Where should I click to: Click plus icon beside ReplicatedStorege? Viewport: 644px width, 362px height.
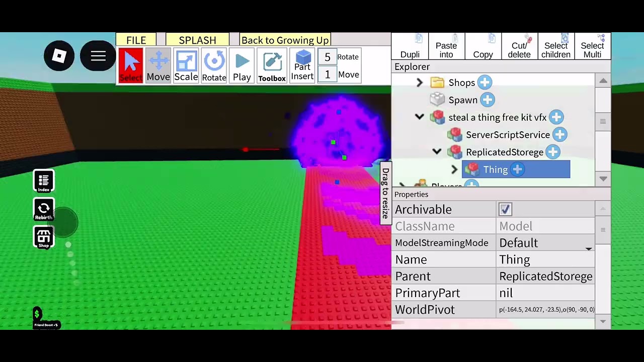pos(553,152)
